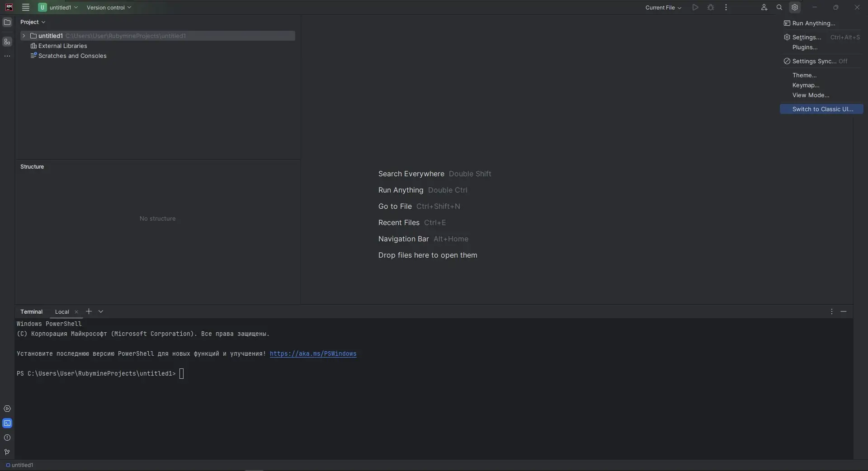Toggle the Terminal tool window sidebar icon

[7, 423]
